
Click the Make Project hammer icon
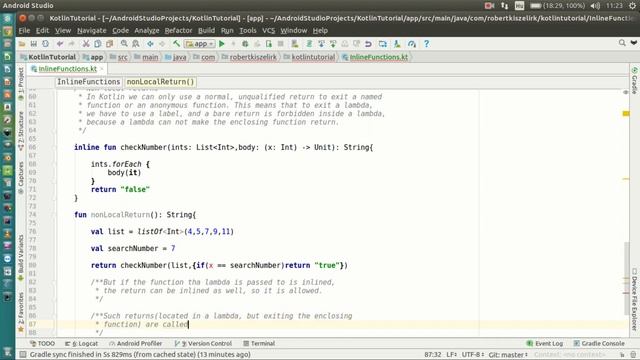click(176, 44)
